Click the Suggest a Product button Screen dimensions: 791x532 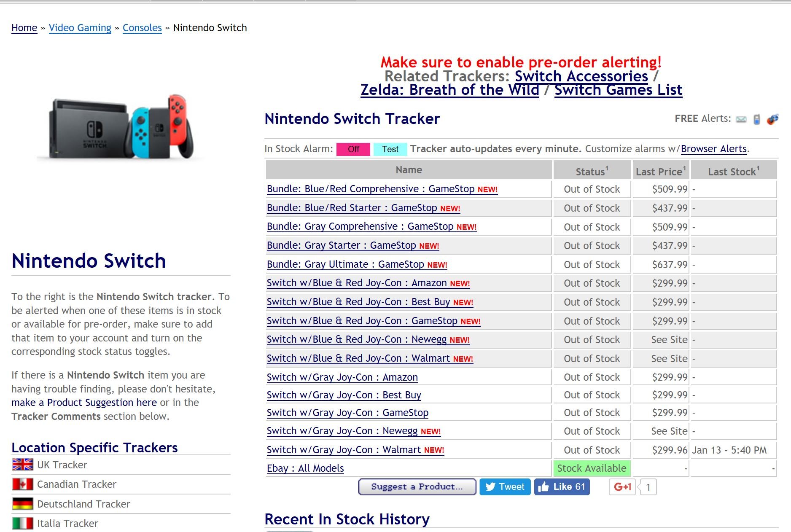click(417, 487)
